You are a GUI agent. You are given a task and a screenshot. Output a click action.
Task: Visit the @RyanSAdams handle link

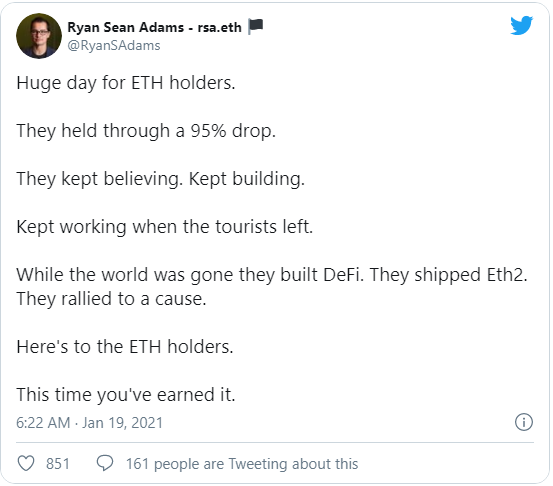[114, 45]
